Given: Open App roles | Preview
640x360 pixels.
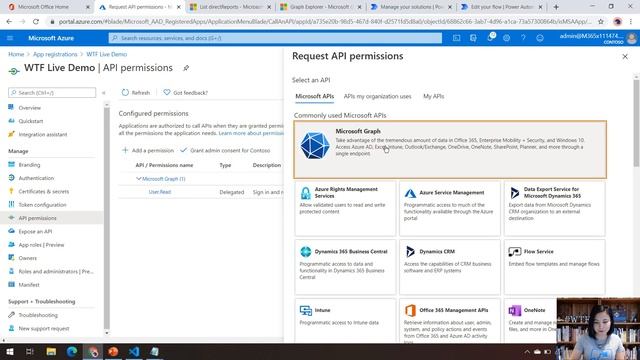Looking at the screenshot, I should (x=41, y=245).
